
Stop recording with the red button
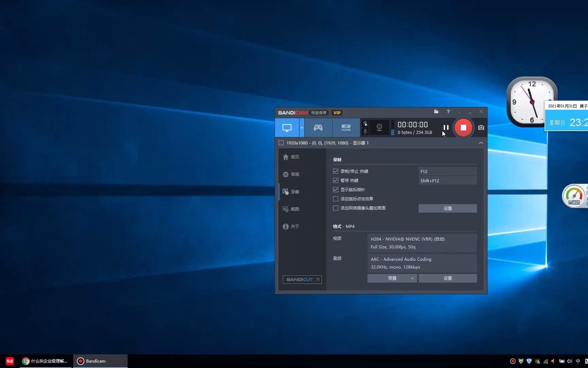[463, 127]
